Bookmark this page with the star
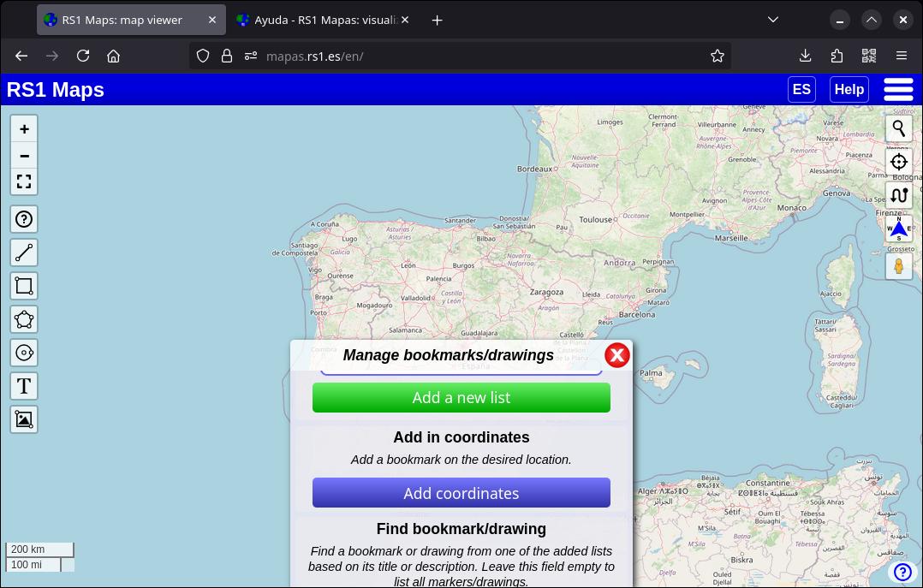The width and height of the screenshot is (923, 588). (x=717, y=56)
